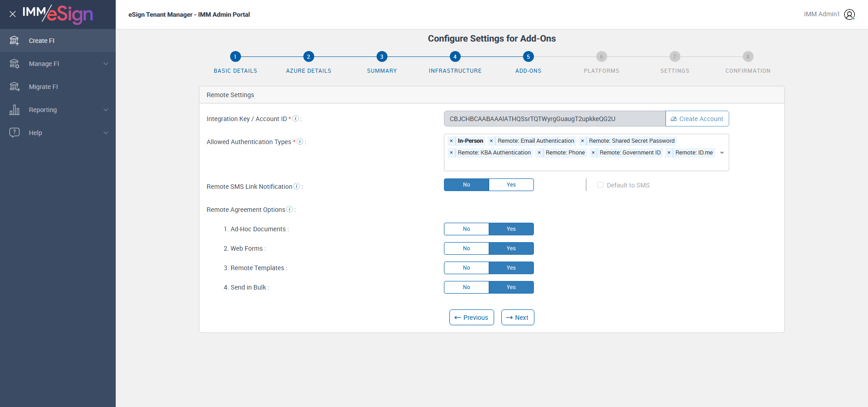
Task: Show info for Remote SMS Link Notification
Action: click(x=297, y=186)
